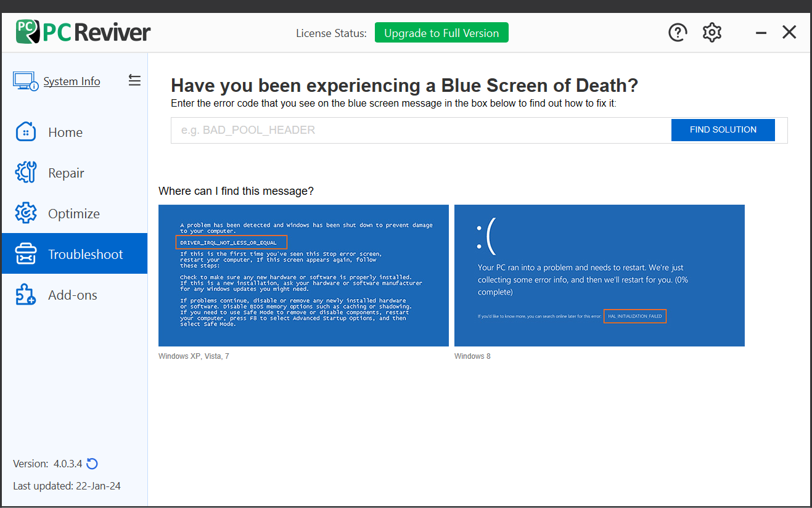Click Last updated: 22-Jan-24 text
This screenshot has width=812, height=508.
(67, 486)
